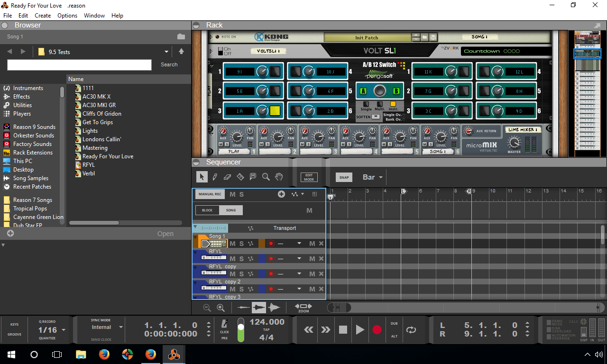The height and width of the screenshot is (364, 607).
Task: Adjust micromix Master knob
Action: [514, 142]
